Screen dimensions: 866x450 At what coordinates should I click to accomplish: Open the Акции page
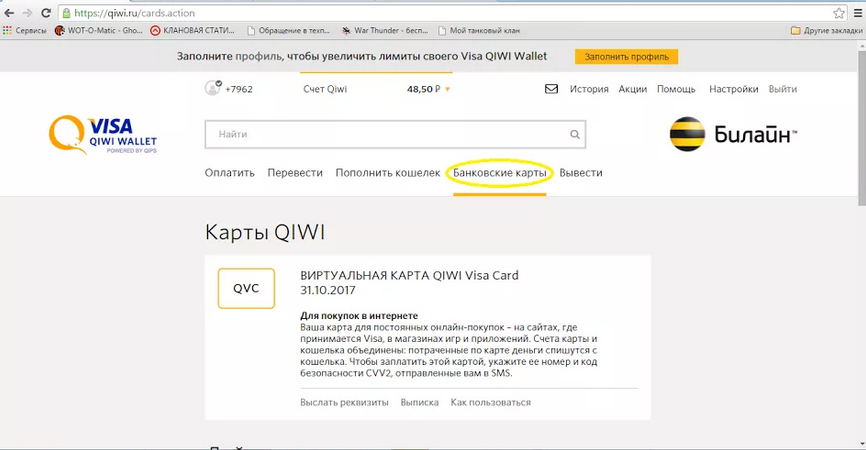tap(632, 89)
